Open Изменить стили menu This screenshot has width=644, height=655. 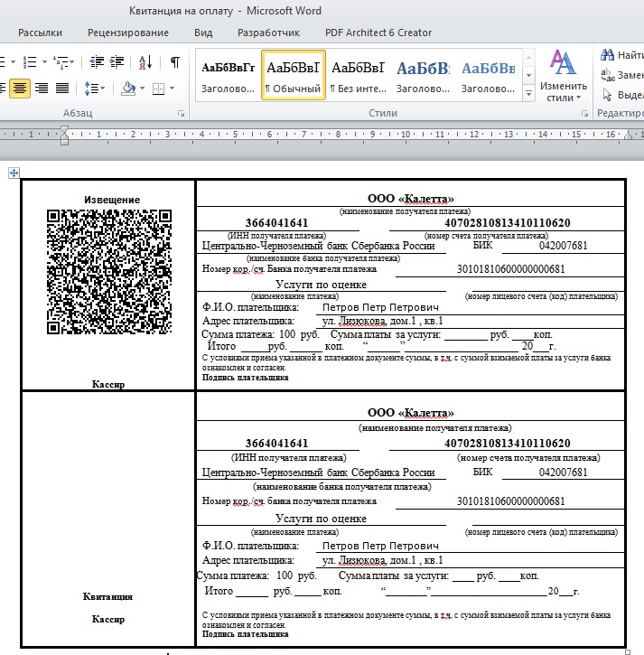(564, 76)
